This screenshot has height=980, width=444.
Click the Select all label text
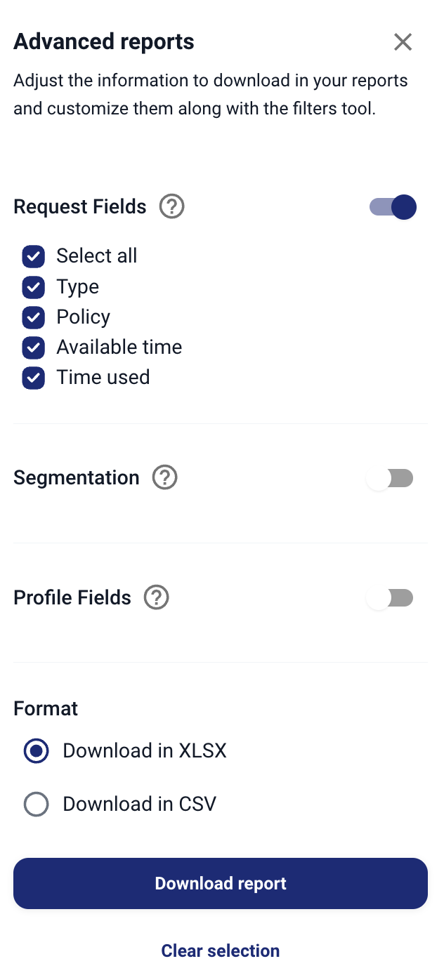[97, 256]
